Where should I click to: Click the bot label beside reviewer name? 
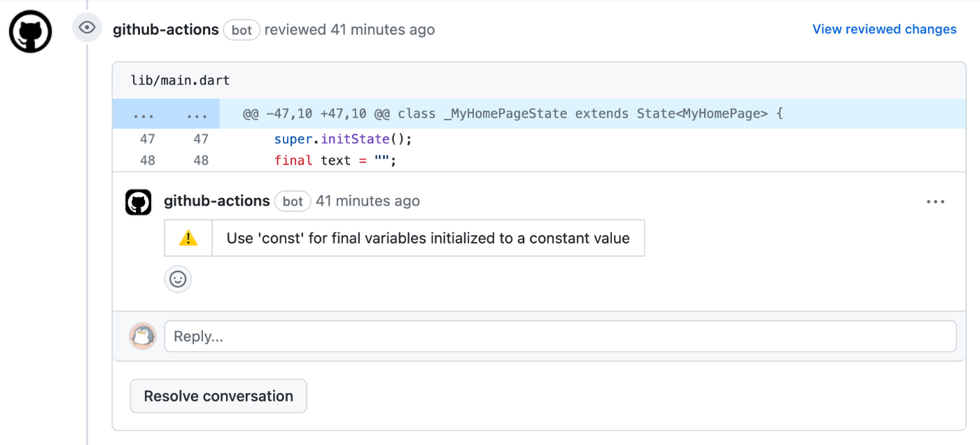(241, 30)
